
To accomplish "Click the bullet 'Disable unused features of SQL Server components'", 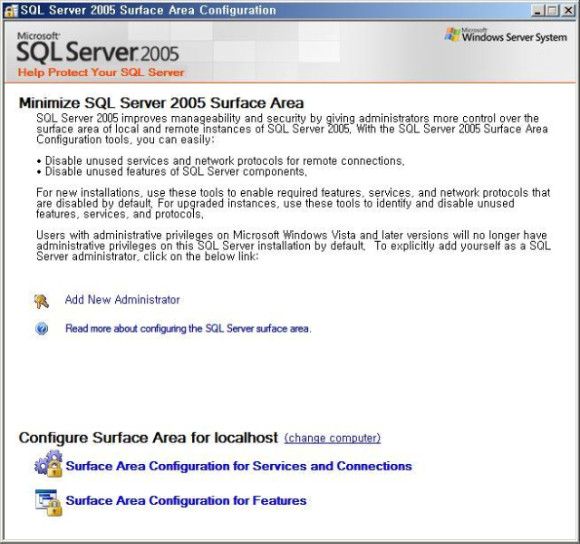I will click(x=172, y=172).
